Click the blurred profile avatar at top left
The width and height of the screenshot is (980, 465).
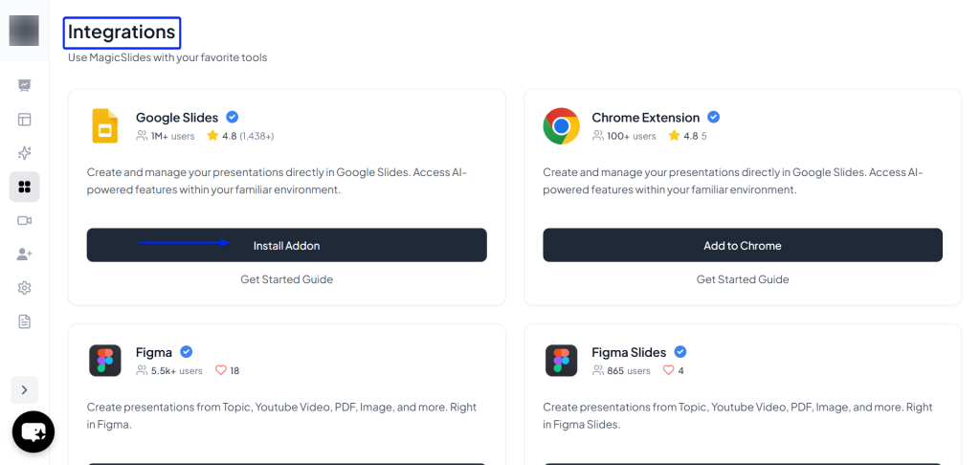(x=24, y=31)
